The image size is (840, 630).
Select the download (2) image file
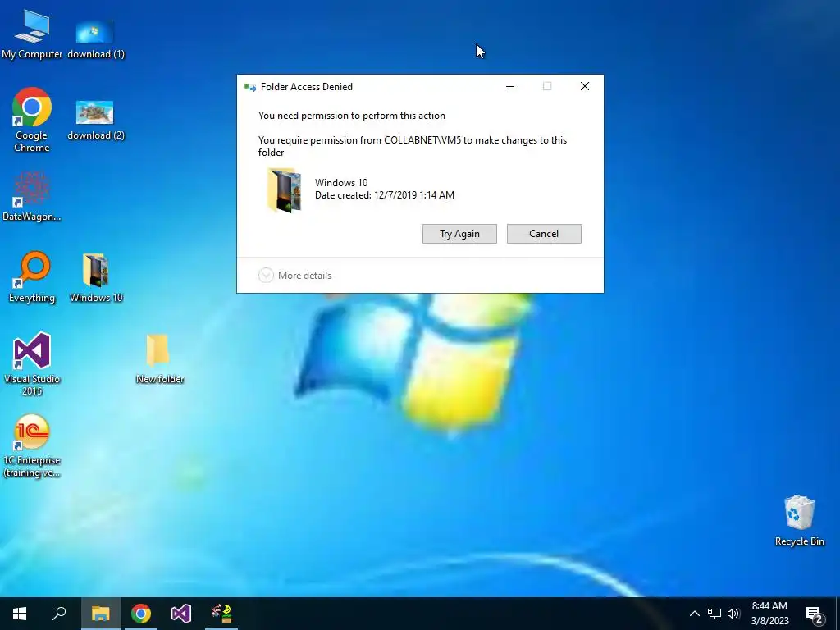95,120
